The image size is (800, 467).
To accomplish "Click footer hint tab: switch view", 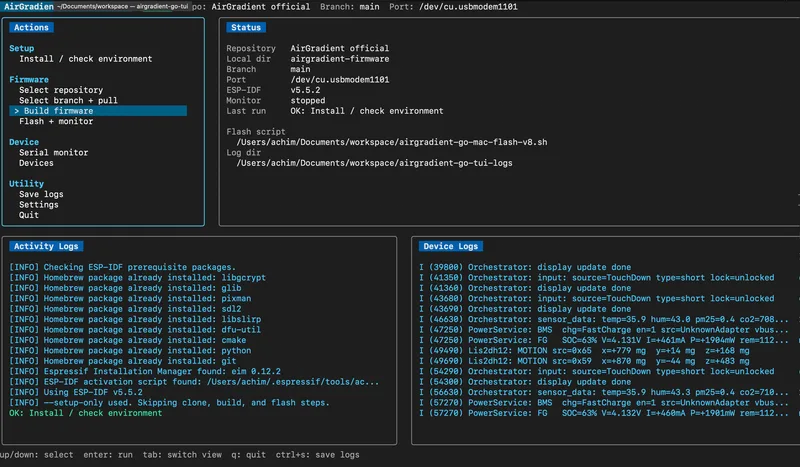I will coord(182,455).
